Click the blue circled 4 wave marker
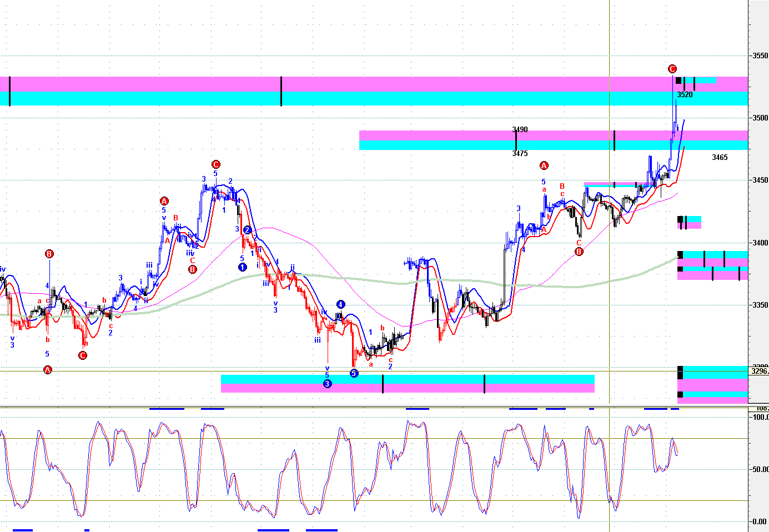This screenshot has width=769, height=532. [x=341, y=304]
